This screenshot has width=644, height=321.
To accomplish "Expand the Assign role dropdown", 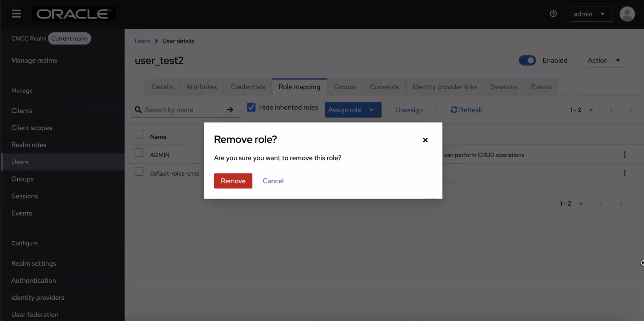I will 353,110.
